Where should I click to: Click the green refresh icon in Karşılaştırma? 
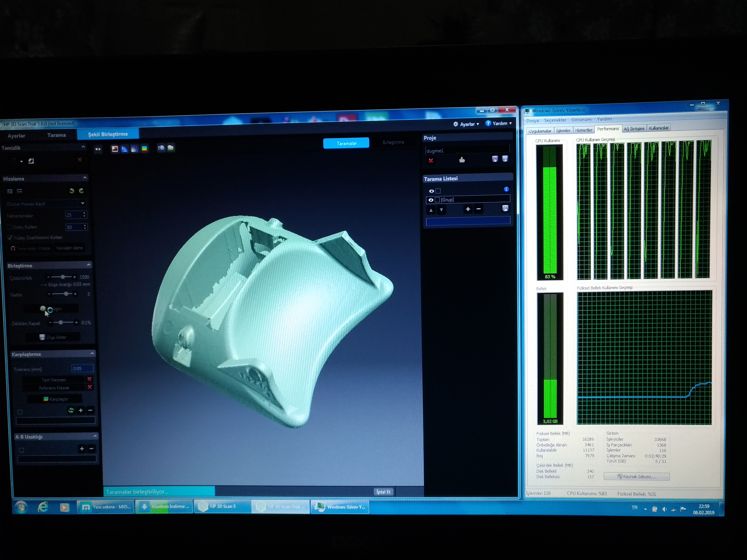tap(71, 411)
